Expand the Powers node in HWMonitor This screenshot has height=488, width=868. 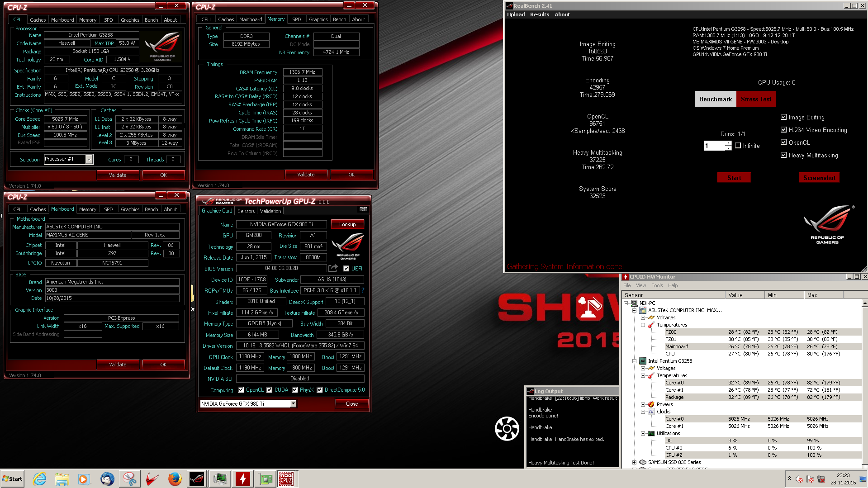point(643,404)
